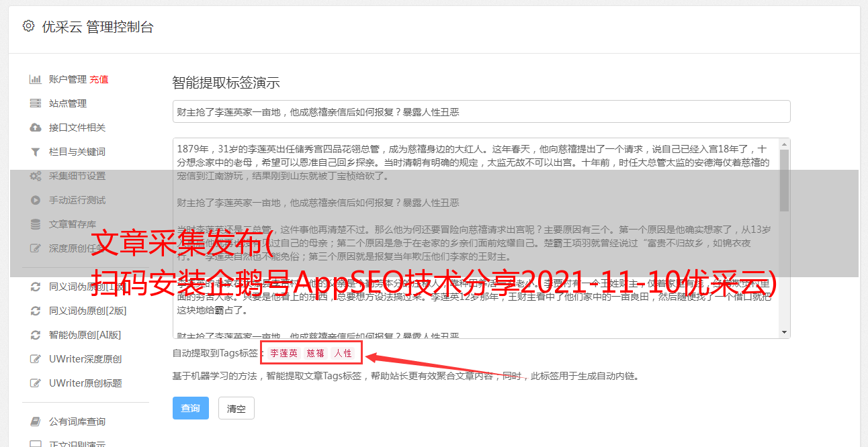Click the gear icon beside 优采云 管理控制台

tap(28, 26)
